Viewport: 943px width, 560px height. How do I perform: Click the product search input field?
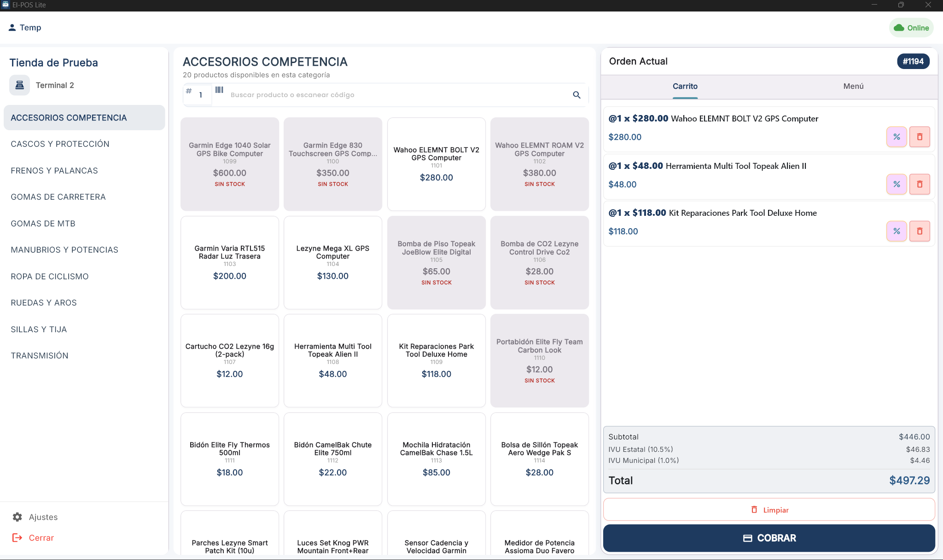[x=396, y=95]
